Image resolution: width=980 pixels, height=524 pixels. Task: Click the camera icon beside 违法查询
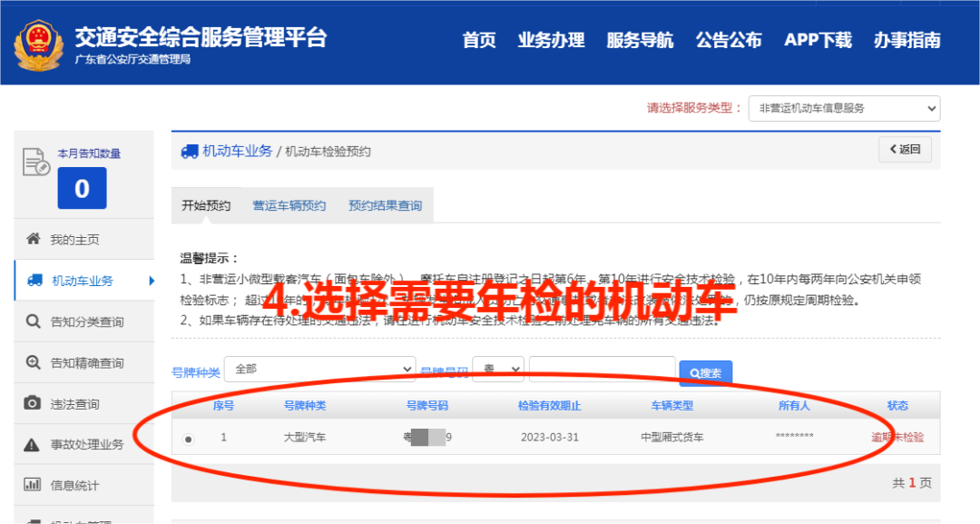[33, 402]
